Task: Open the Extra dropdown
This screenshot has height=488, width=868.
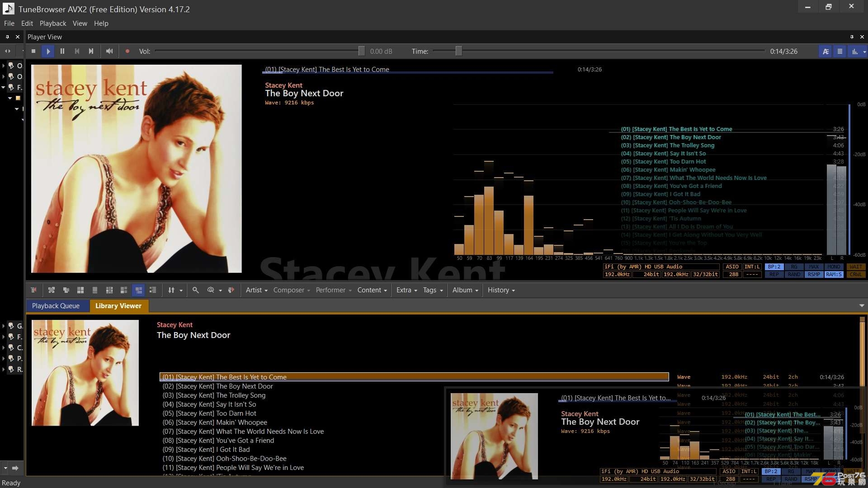Action: pos(407,290)
